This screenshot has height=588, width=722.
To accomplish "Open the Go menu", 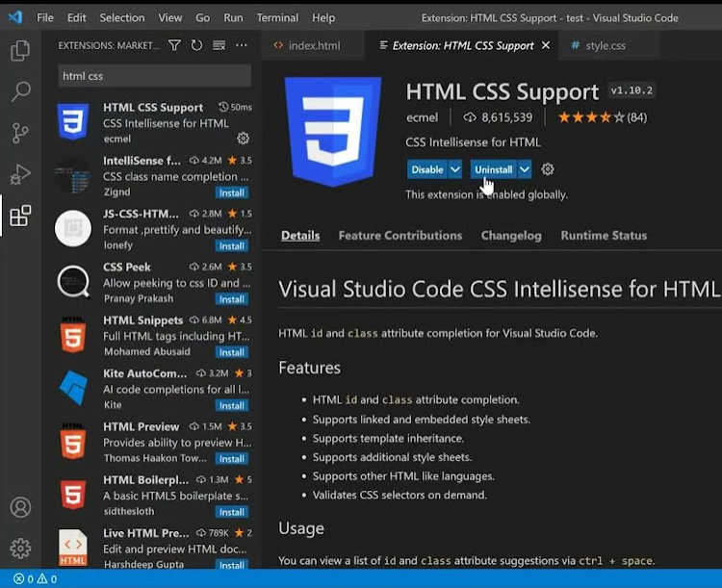I will point(202,18).
